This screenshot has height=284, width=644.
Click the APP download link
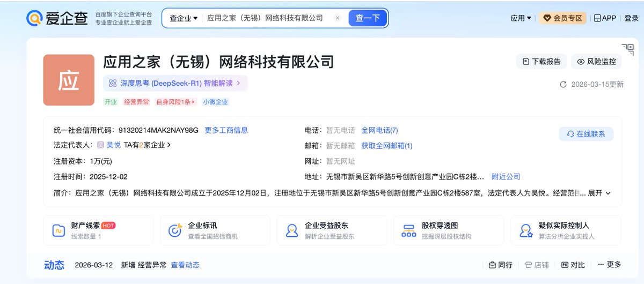click(605, 18)
